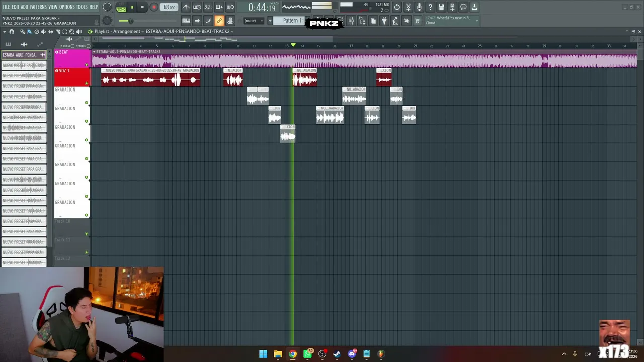The image size is (644, 362).
Task: Click the save new version icon
Action: coord(452,7)
